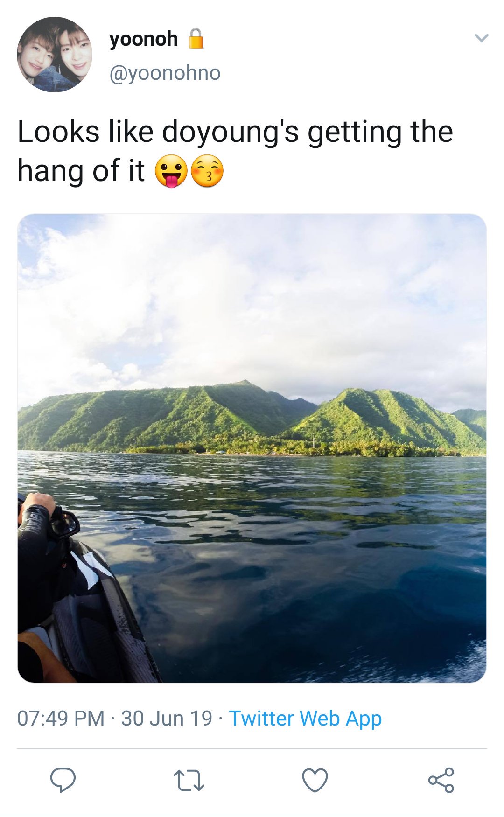504x817 pixels.
Task: Open the Twitter Web App link
Action: (x=305, y=718)
